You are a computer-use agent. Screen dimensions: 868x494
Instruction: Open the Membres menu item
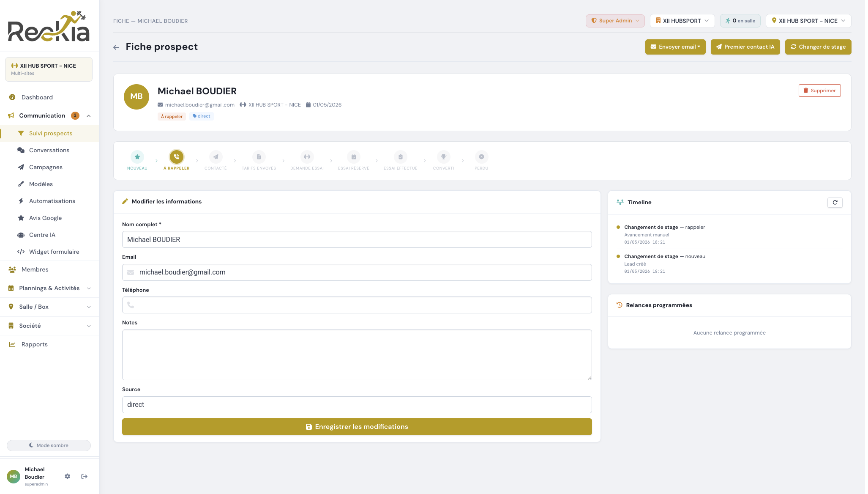tap(49, 270)
